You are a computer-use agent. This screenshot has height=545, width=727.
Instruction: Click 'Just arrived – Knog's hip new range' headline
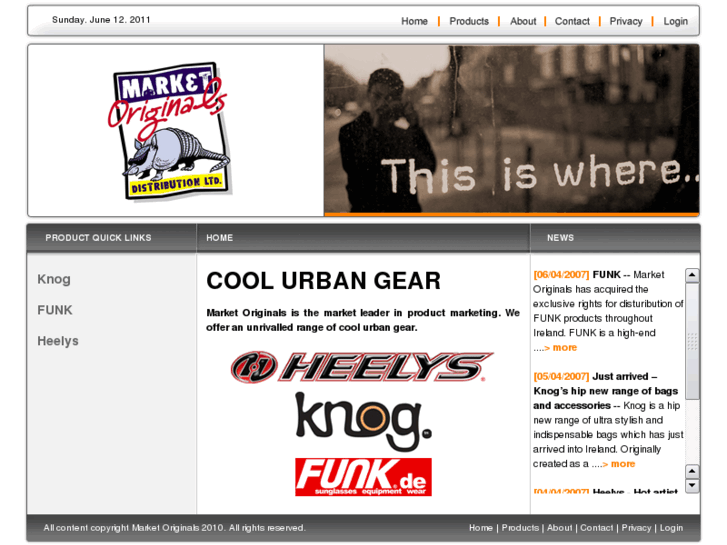point(606,391)
